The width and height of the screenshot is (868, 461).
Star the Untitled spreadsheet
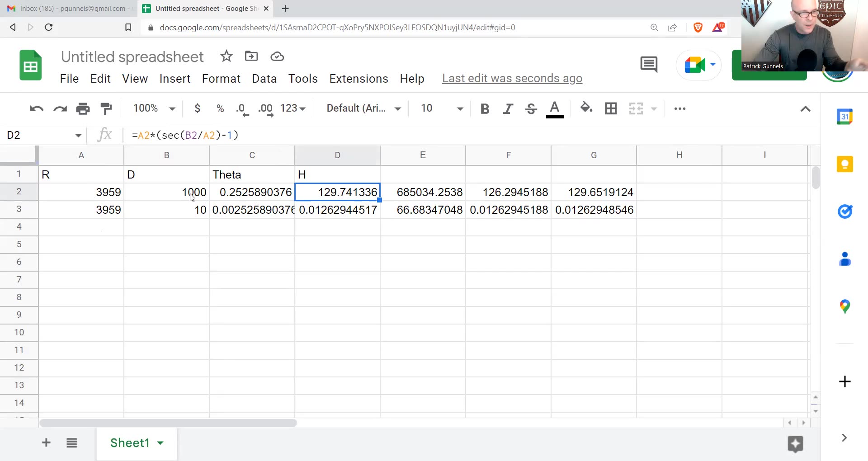click(226, 56)
